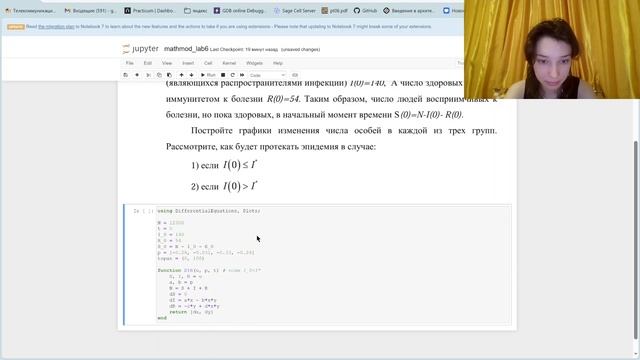Restart the kernel using the circular arrow
Image resolution: width=640 pixels, height=360 pixels.
pos(233,75)
